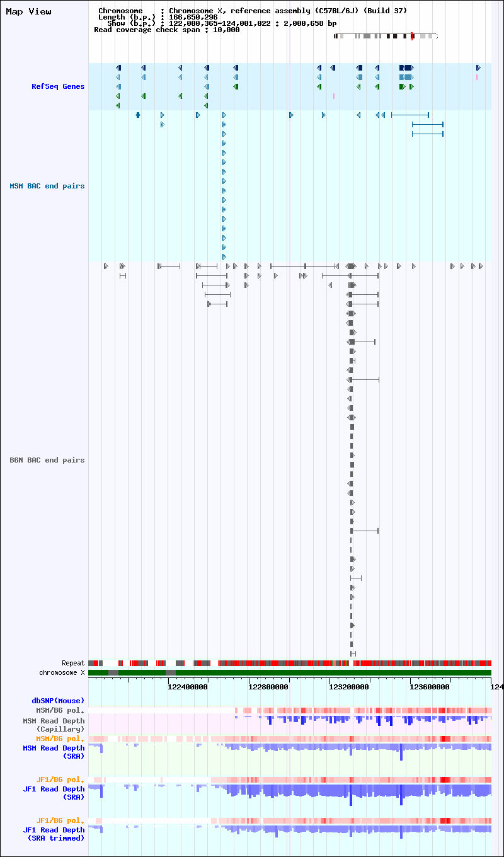Screen dimensions: 504x857
Task: Click the green chromosome X bar
Action: 290,672
